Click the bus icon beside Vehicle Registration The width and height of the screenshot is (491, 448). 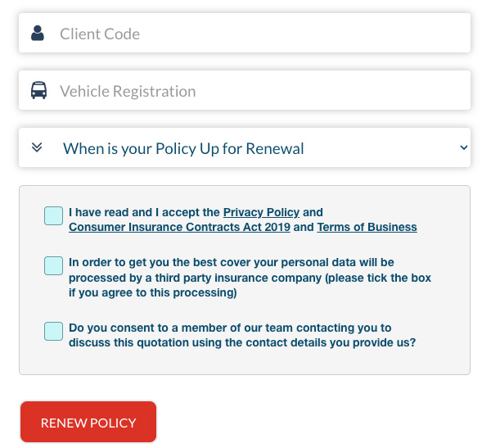pyautogui.click(x=38, y=90)
